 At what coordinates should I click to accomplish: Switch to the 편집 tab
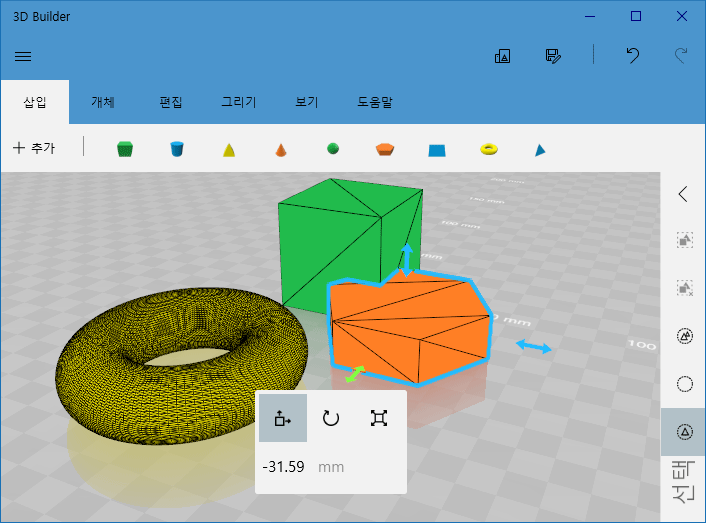(171, 102)
